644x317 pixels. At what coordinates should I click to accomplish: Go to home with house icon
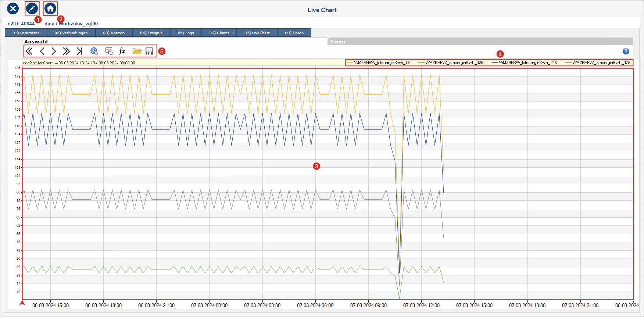[x=50, y=8]
